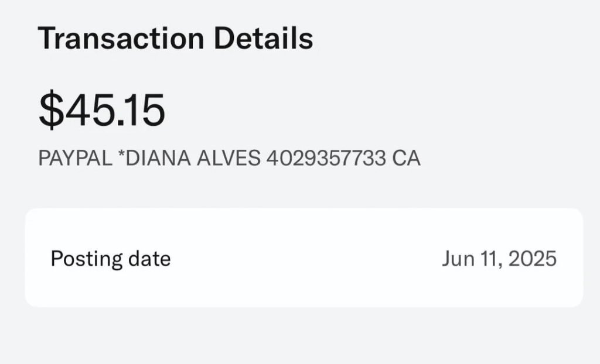The image size is (600, 364).
Task: Click the Jun 11, 2025 date value
Action: point(499,258)
